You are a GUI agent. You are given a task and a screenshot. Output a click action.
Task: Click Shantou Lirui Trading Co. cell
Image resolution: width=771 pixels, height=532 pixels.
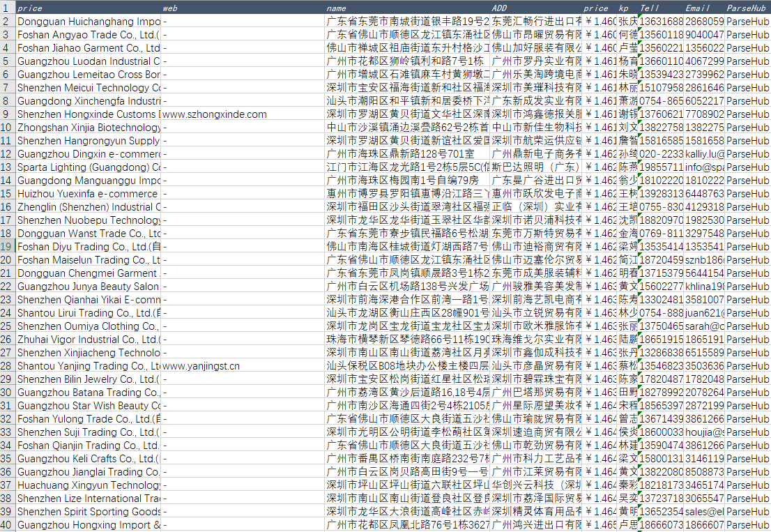pos(89,312)
